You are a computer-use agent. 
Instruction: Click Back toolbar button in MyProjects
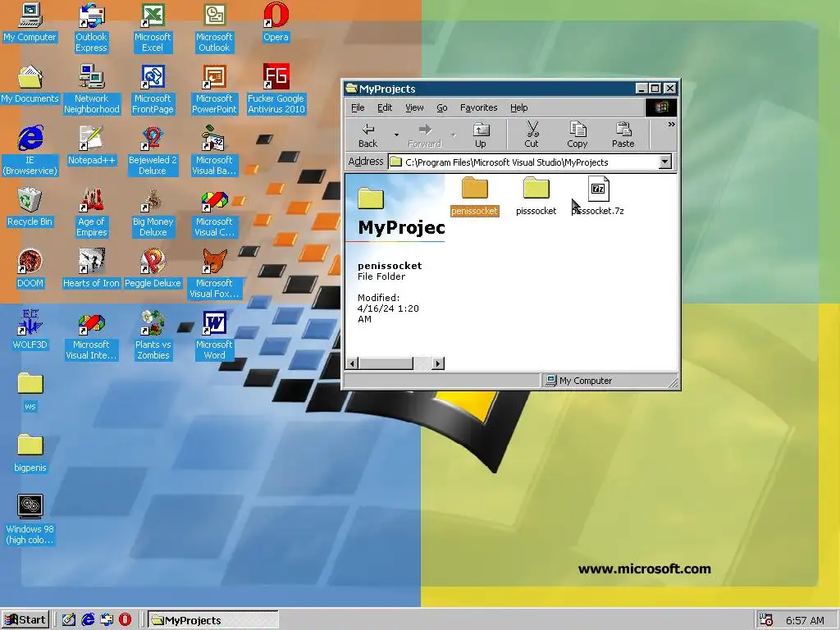368,135
